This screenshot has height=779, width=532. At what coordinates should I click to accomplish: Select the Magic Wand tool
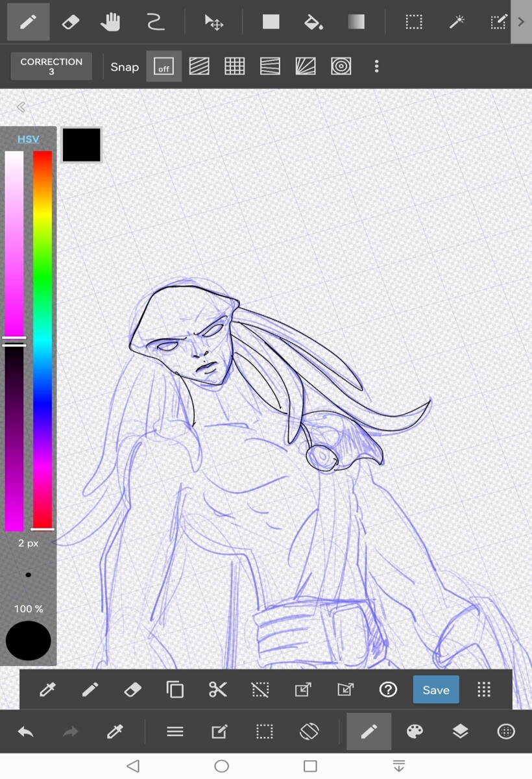tap(457, 22)
